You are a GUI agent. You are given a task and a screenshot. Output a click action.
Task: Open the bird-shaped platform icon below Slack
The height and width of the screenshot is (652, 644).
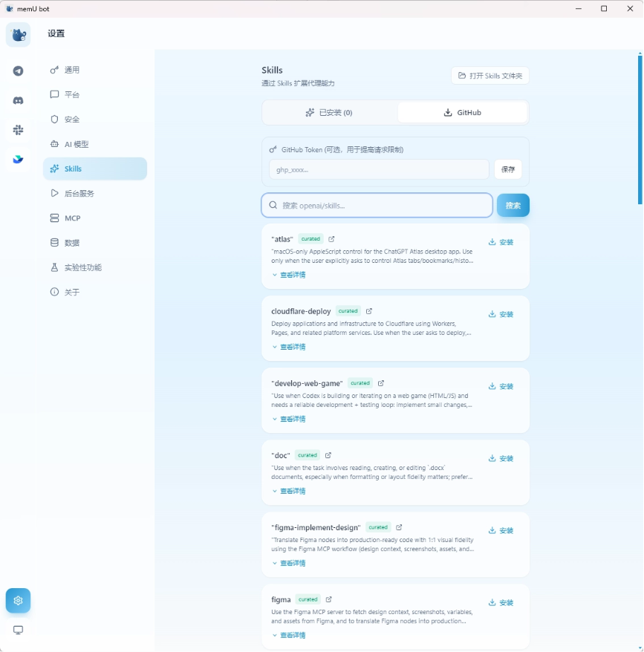point(18,159)
